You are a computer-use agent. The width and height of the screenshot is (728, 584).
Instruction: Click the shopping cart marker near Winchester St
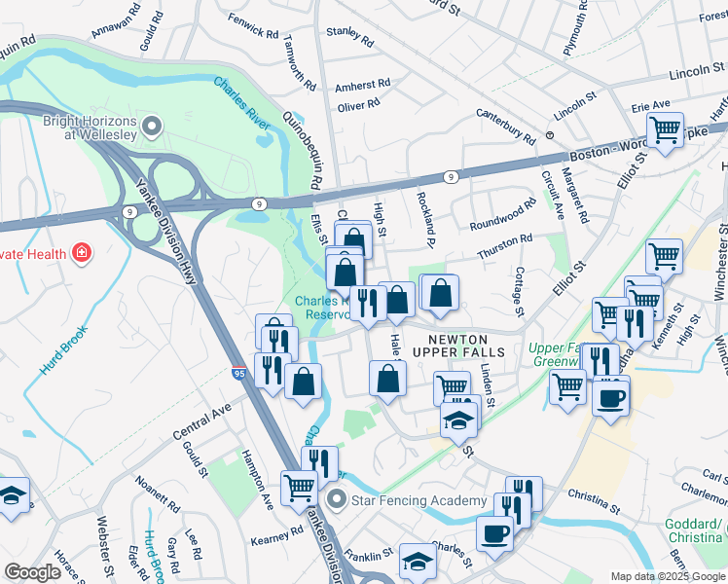click(665, 258)
